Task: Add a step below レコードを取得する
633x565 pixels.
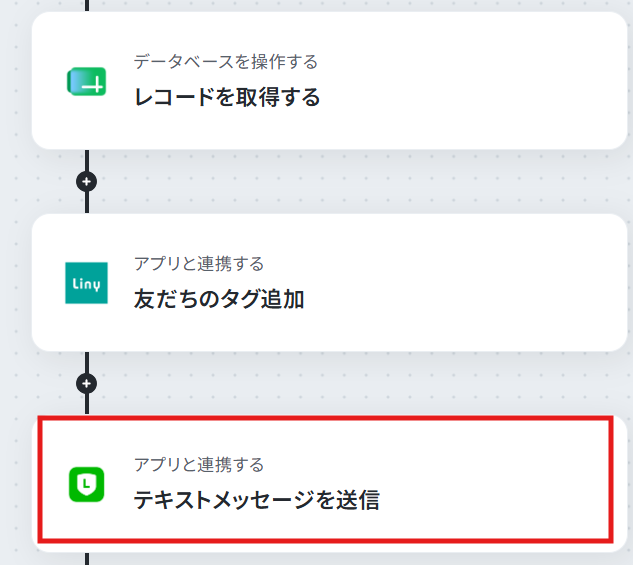Action: coord(86,182)
